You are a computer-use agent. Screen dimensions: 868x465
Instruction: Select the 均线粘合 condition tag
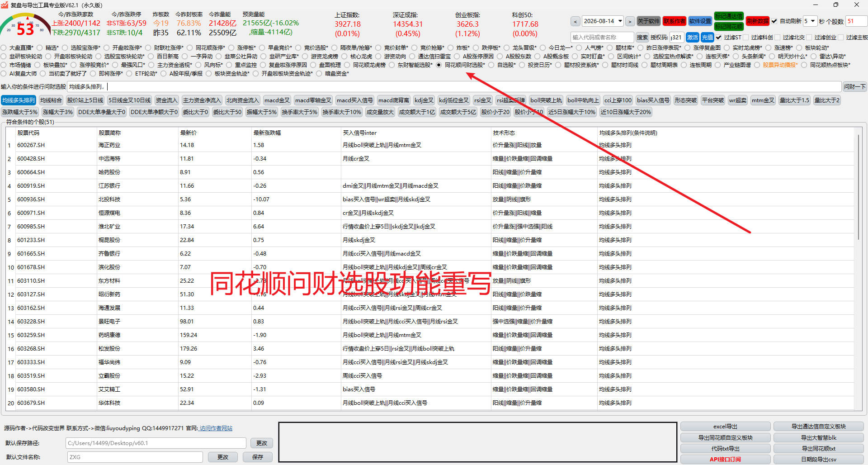(x=51, y=100)
